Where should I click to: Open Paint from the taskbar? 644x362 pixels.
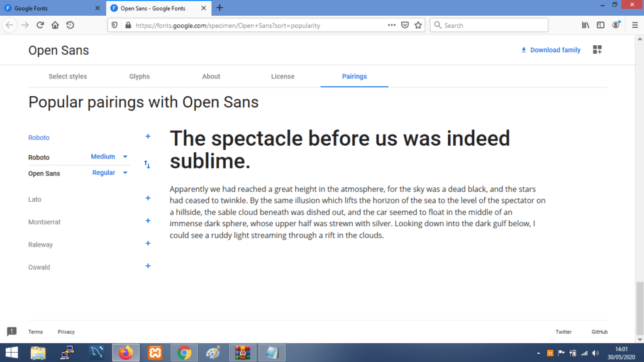click(213, 353)
